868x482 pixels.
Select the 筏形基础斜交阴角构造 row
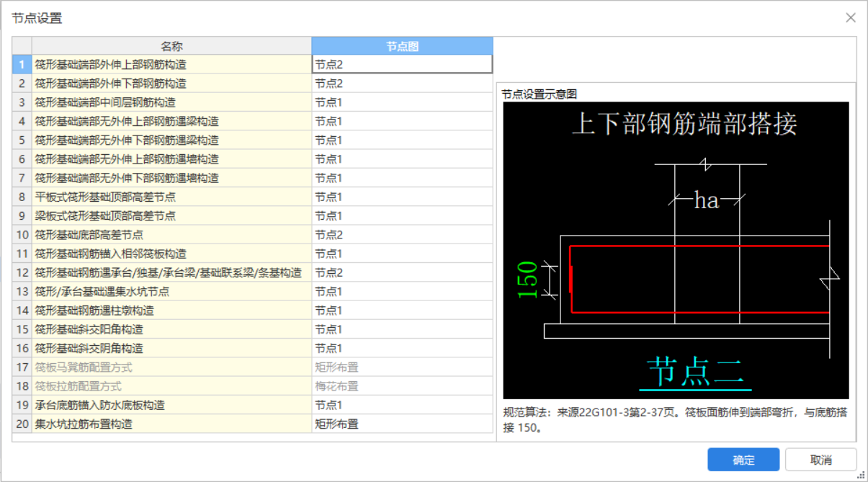tap(171, 348)
